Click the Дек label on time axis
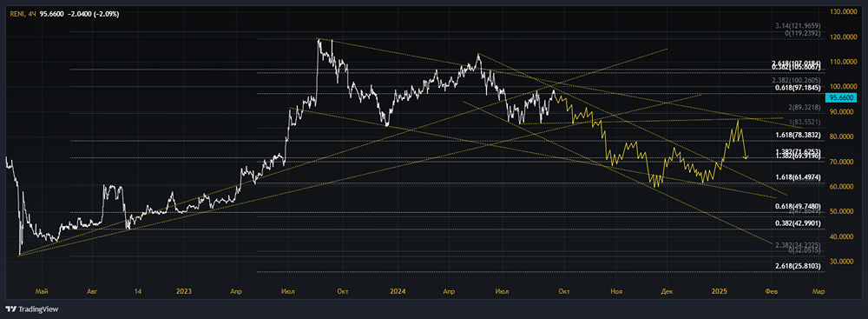 click(x=666, y=291)
